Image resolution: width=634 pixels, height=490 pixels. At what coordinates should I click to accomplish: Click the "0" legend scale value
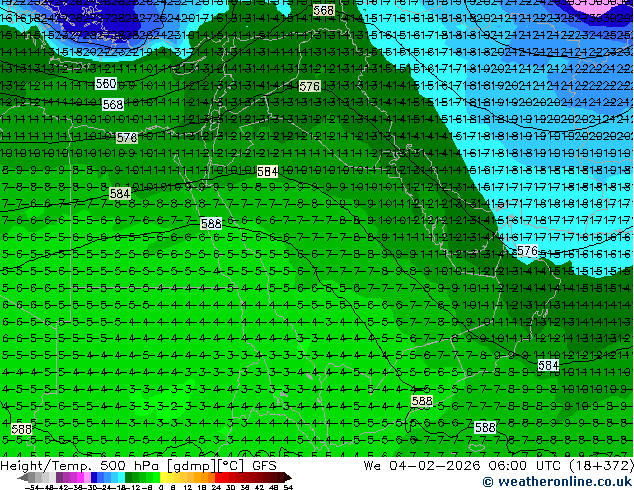tap(161, 487)
